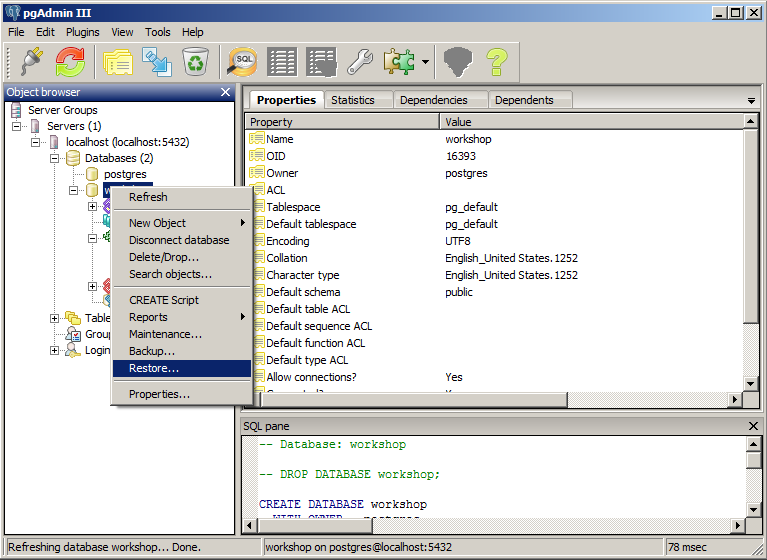Select Disconnect database
Viewport: 767px width, 560px height.
click(x=181, y=240)
